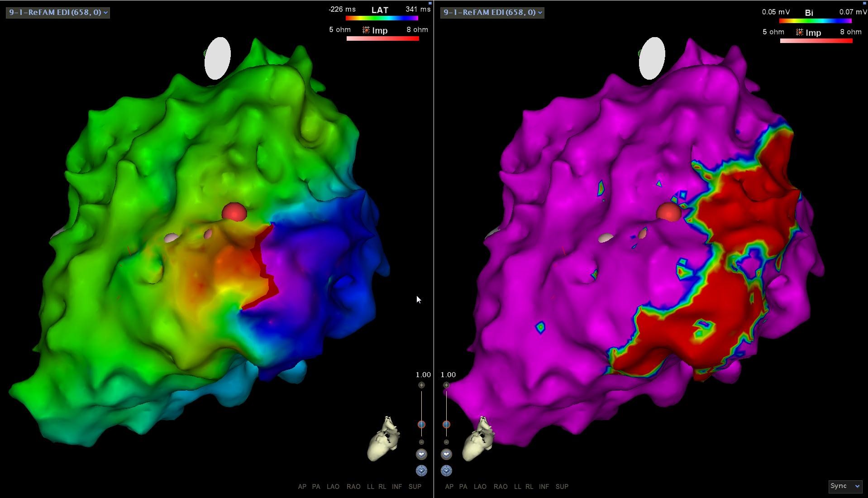Viewport: 868px width, 498px height.
Task: Click zoom-in plus icon in left map
Action: pyautogui.click(x=421, y=385)
